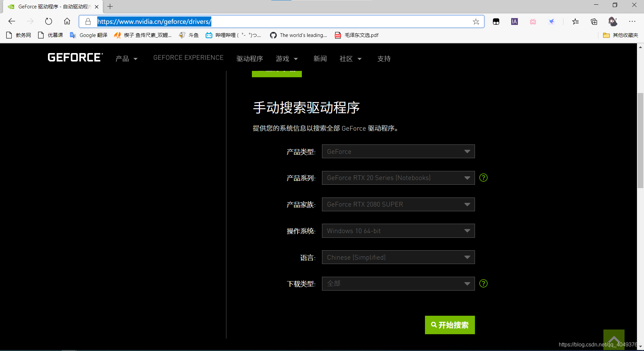Image resolution: width=644 pixels, height=351 pixels.
Task: Open the 斗鱼 bookmark
Action: [x=189, y=35]
